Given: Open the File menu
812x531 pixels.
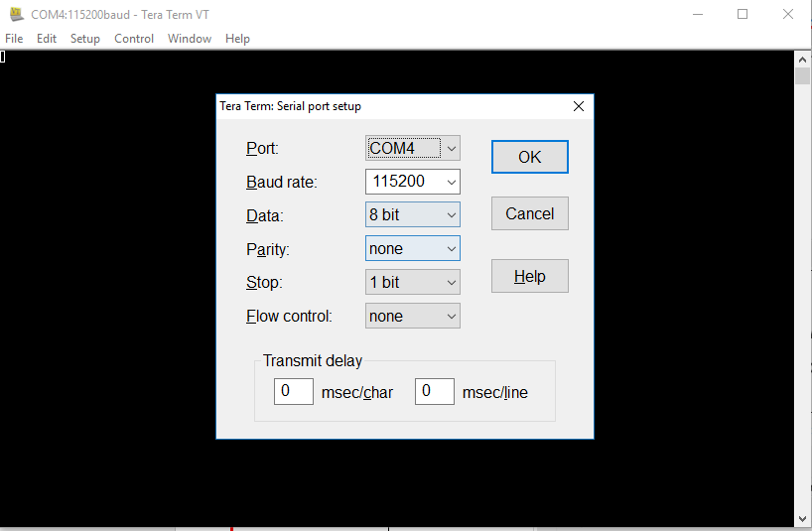Looking at the screenshot, I should 14,39.
